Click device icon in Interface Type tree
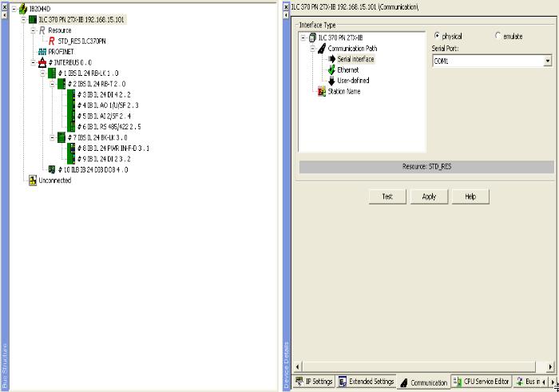The image size is (559, 392). (313, 38)
